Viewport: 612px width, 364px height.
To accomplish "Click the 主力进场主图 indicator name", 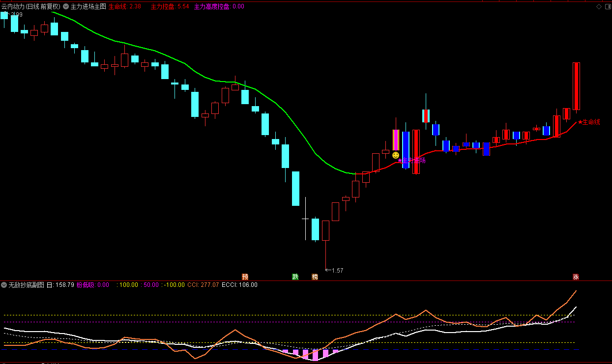I will click(x=88, y=6).
